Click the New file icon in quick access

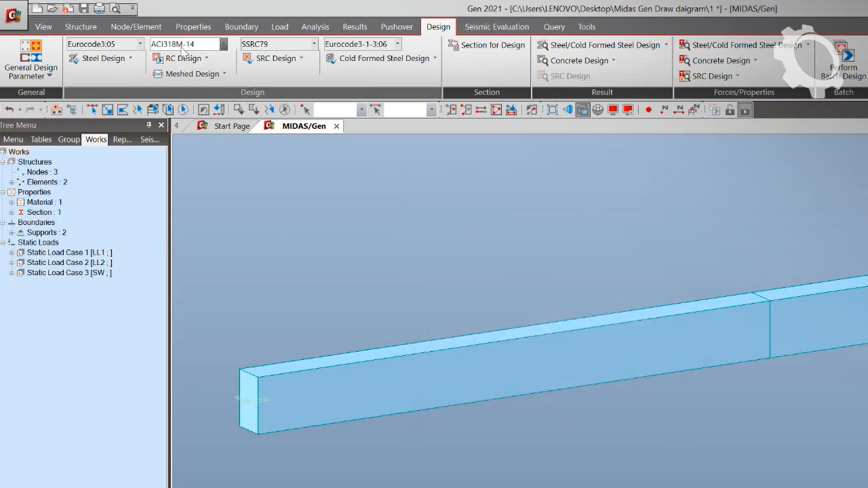click(x=37, y=9)
